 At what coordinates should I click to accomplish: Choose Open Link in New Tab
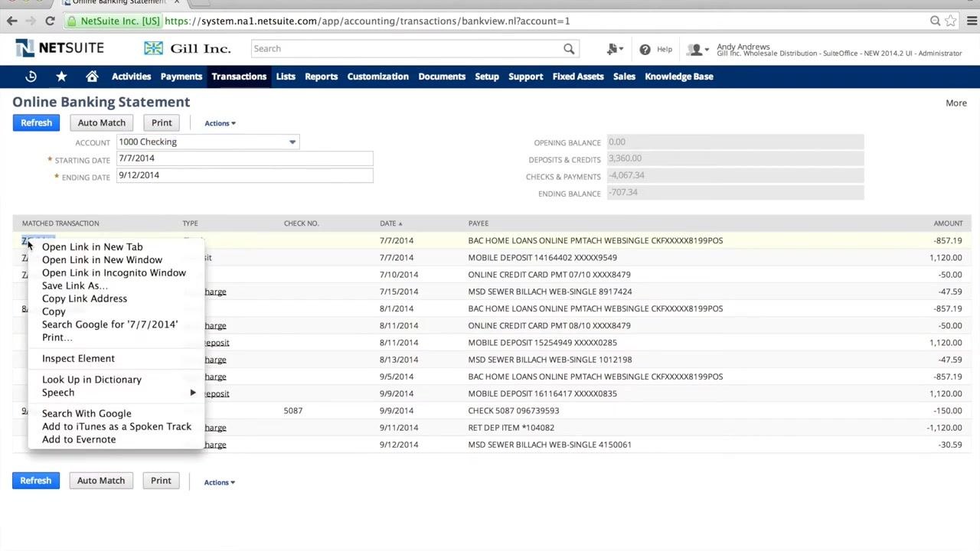pyautogui.click(x=92, y=246)
